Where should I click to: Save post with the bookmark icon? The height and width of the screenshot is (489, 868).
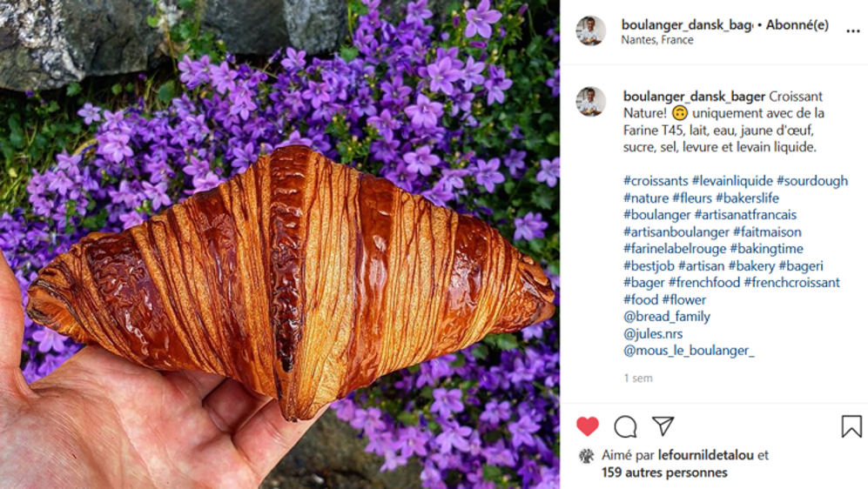point(851,426)
